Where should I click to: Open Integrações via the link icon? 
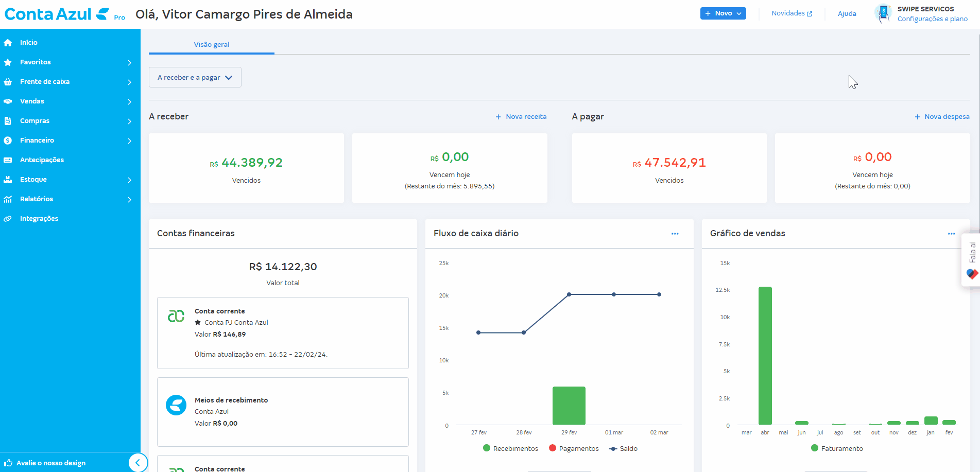pyautogui.click(x=8, y=218)
